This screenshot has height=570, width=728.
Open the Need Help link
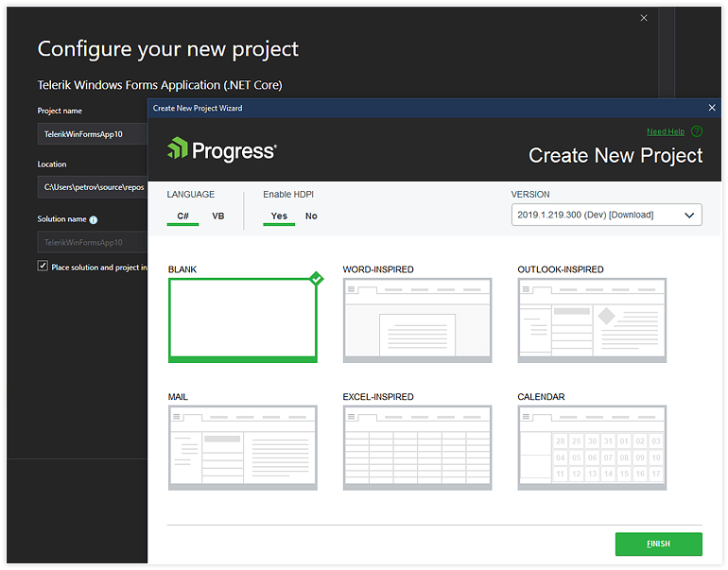[x=666, y=131]
